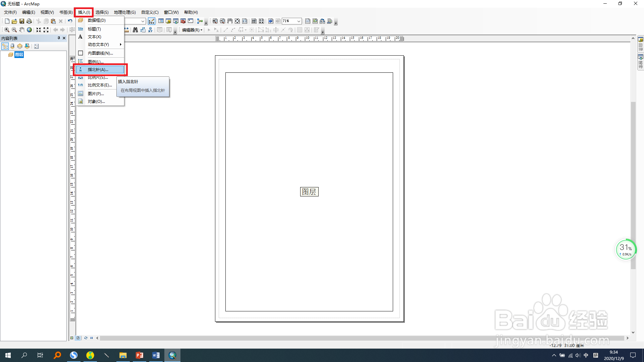
Task: Switch to List By Source view
Action: 12,46
